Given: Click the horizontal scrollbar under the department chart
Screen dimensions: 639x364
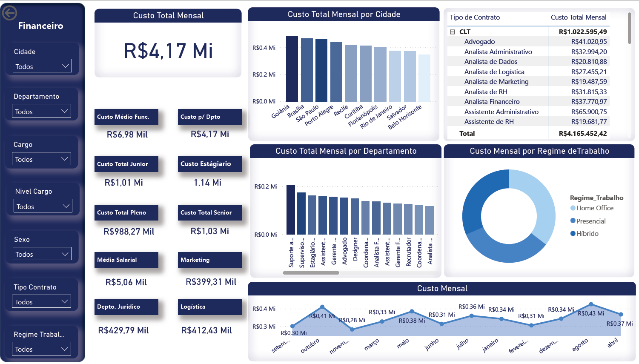Looking at the screenshot, I should click(311, 273).
